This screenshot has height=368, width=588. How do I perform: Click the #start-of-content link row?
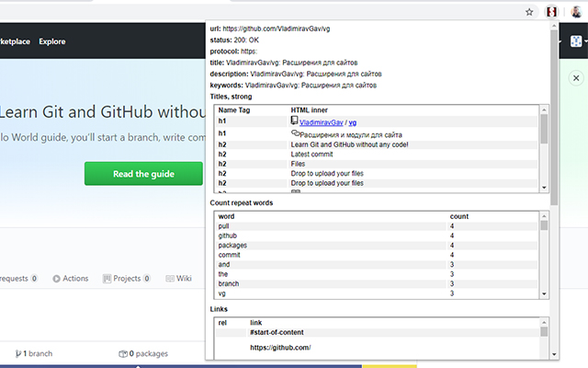(377, 332)
